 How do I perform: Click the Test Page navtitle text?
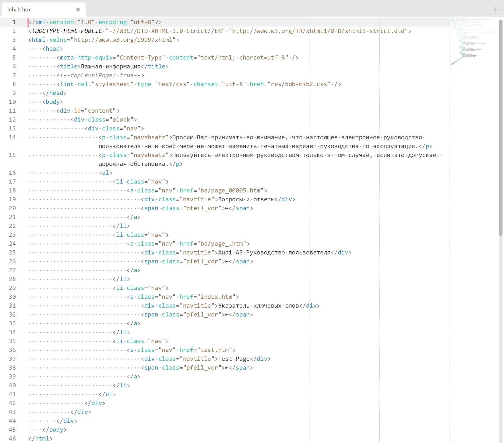click(x=234, y=359)
